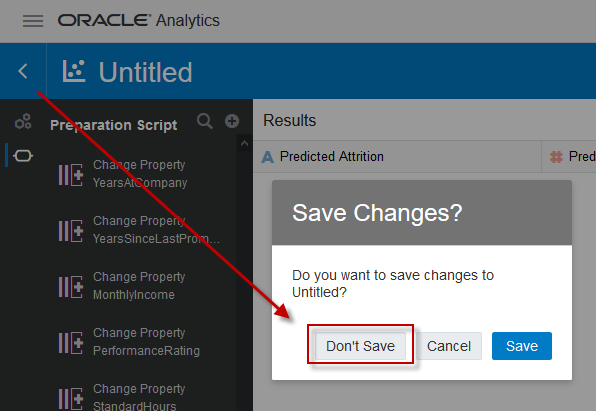Click the blue Save button

coord(522,346)
